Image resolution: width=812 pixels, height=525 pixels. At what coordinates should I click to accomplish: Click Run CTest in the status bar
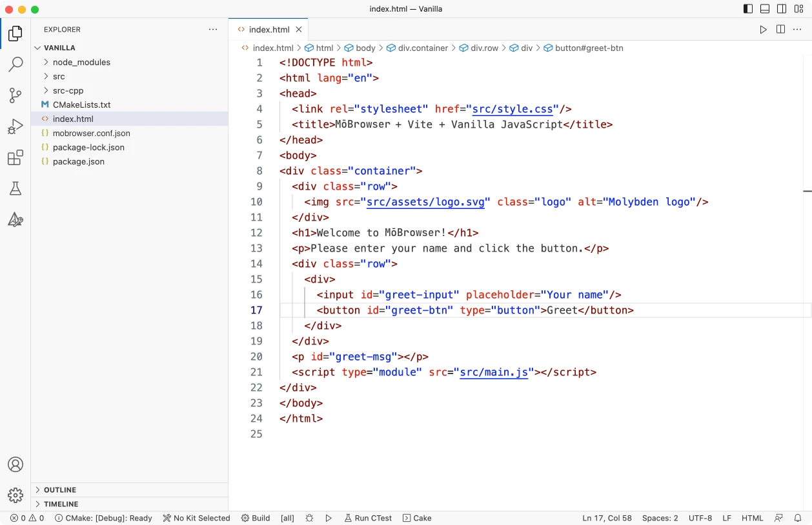(x=368, y=518)
